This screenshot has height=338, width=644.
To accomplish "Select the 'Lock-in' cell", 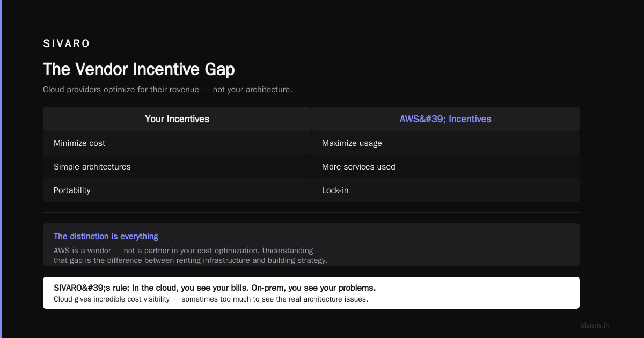I will pos(445,190).
